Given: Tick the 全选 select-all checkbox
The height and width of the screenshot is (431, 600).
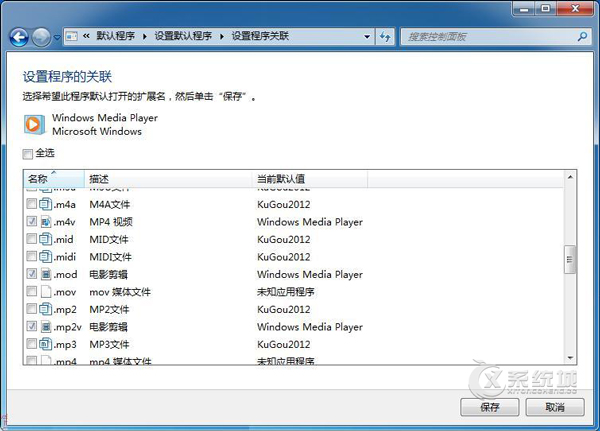Looking at the screenshot, I should tap(28, 154).
